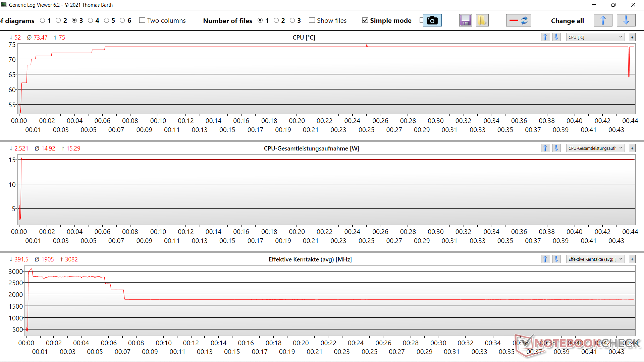Viewport: 644px width, 362px height.
Task: Open the Effektive Kerntakte sensor dropdown
Action: (x=595, y=259)
